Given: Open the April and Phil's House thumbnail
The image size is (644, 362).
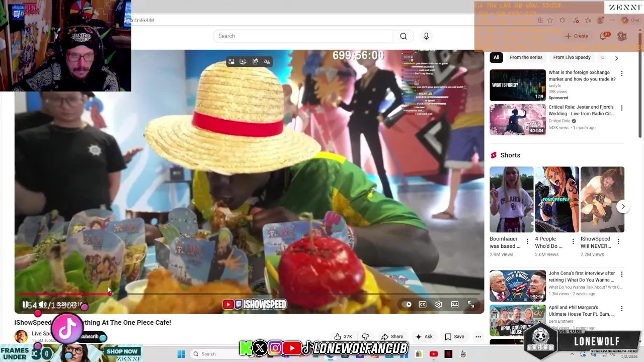Looking at the screenshot, I should click(518, 320).
